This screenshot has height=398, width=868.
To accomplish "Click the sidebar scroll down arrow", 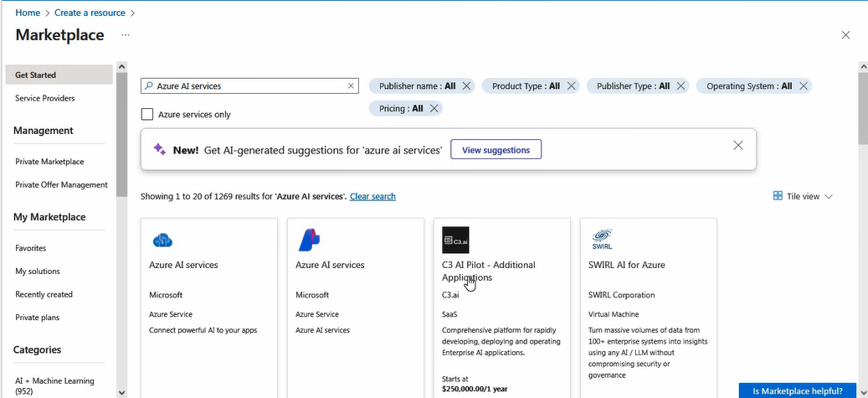I will tap(121, 392).
